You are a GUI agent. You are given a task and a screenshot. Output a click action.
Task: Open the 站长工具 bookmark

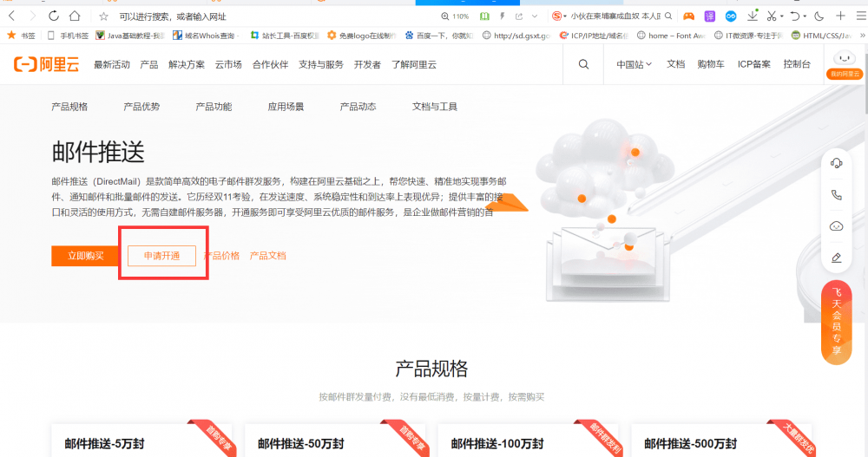pyautogui.click(x=285, y=36)
